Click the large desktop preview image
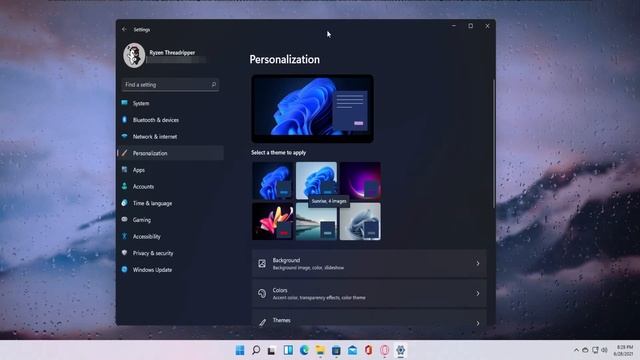640x360 pixels. [312, 109]
